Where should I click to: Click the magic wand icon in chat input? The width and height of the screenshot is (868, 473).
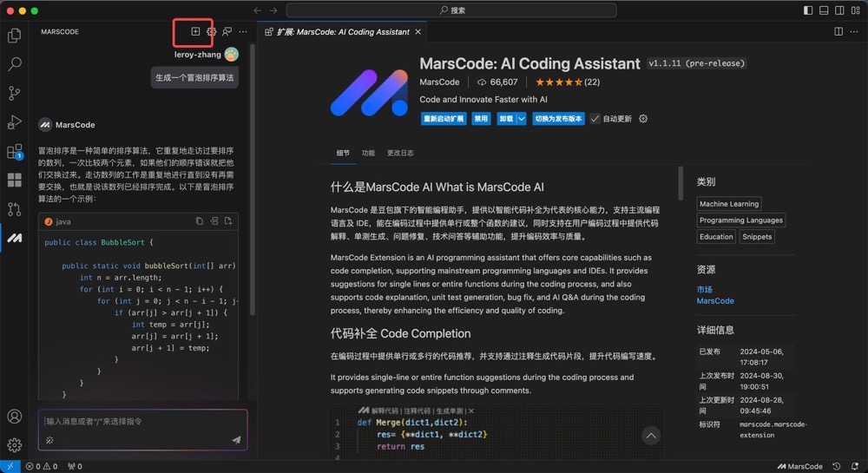click(x=49, y=440)
